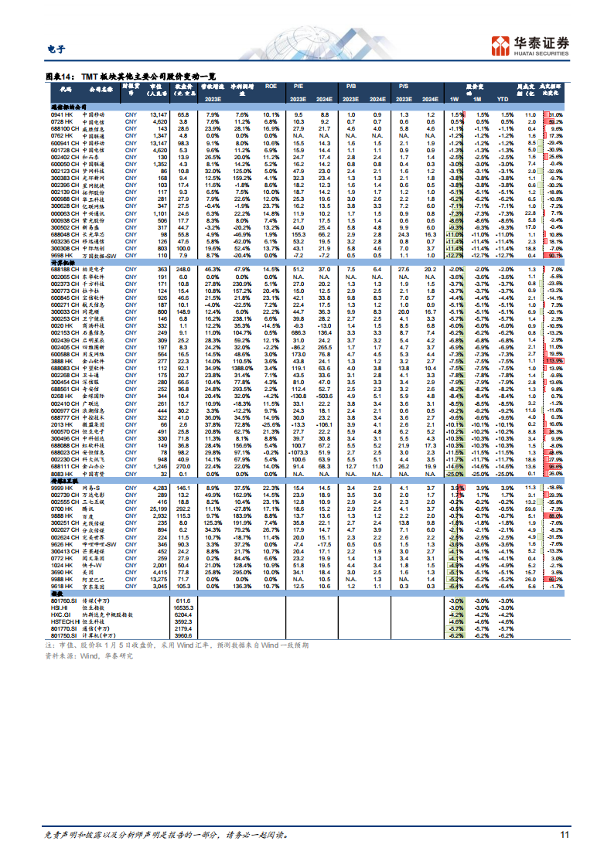Viewport: 614px width, 868px height.
Task: Click P/E value "-1073.3"
Action: (x=298, y=453)
